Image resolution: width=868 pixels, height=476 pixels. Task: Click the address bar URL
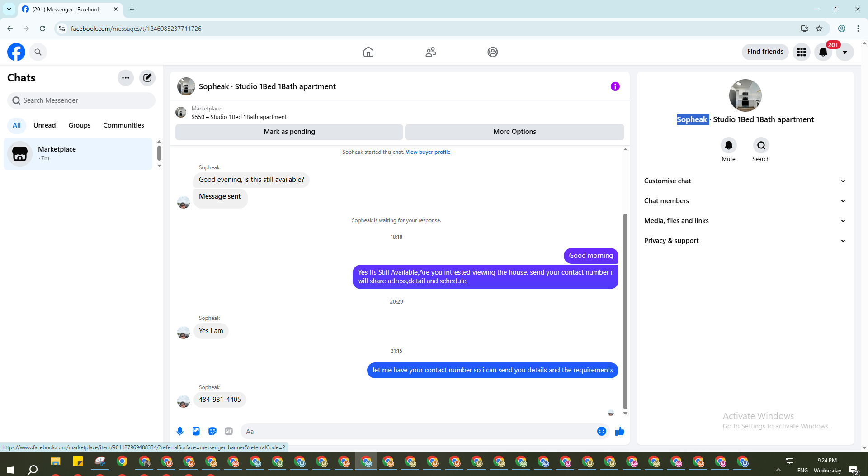tap(136, 29)
